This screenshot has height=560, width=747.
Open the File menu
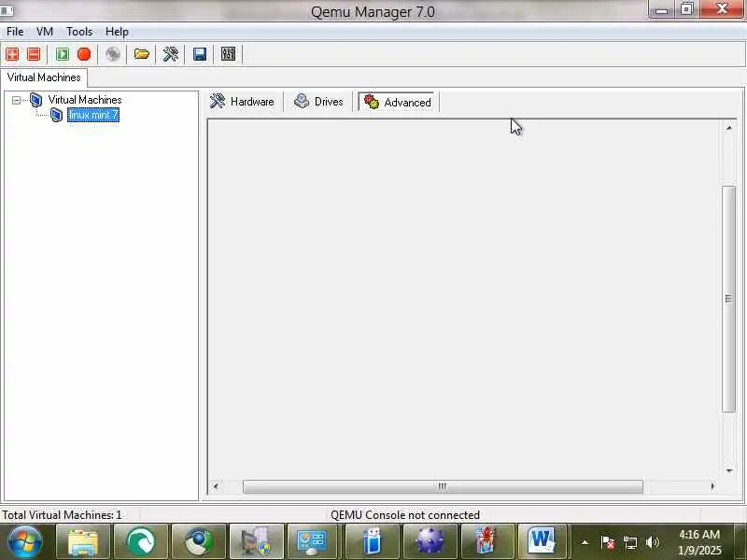pos(15,32)
